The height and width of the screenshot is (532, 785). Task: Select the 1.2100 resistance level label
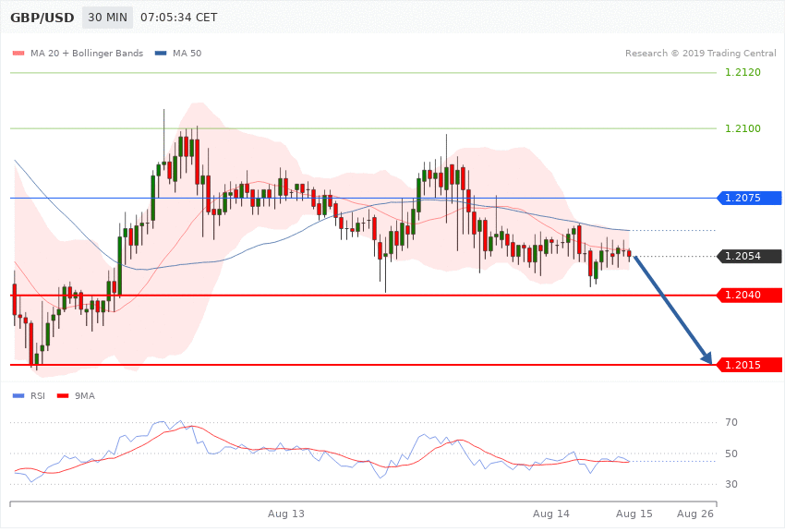coord(743,128)
